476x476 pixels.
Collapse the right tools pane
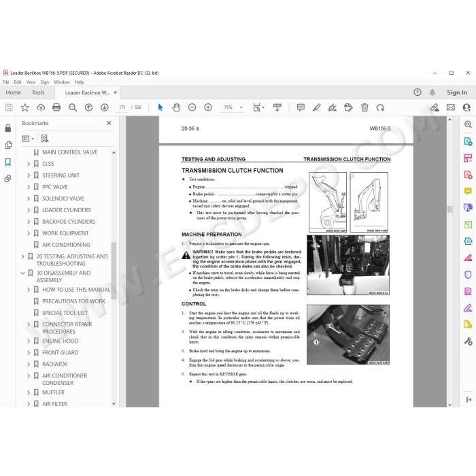click(x=469, y=400)
